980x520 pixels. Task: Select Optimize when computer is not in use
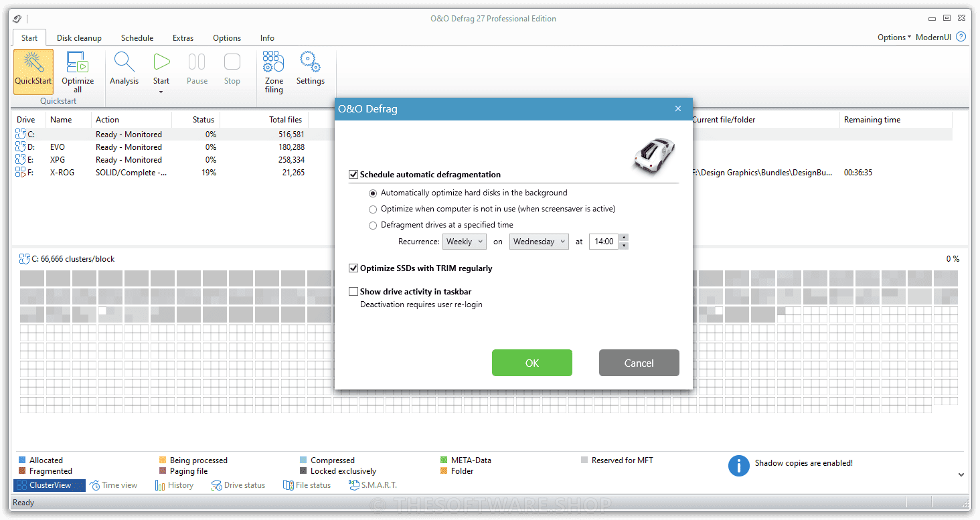[x=373, y=209]
